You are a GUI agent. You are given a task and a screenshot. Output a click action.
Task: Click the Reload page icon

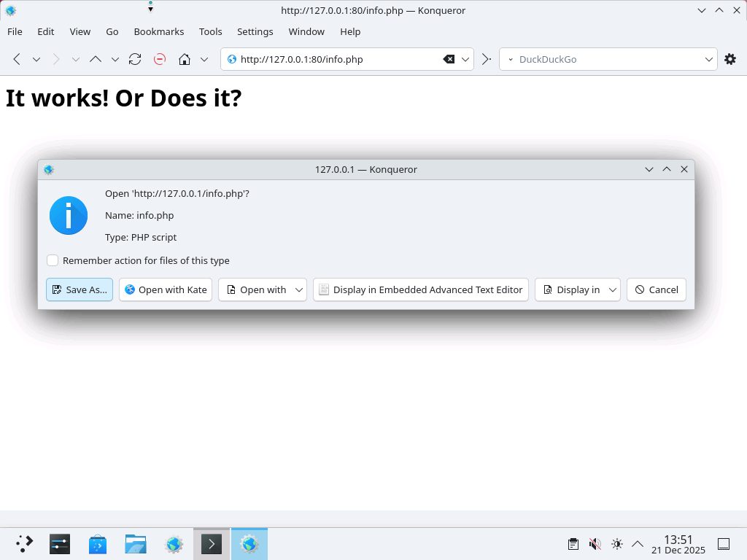[x=135, y=59]
